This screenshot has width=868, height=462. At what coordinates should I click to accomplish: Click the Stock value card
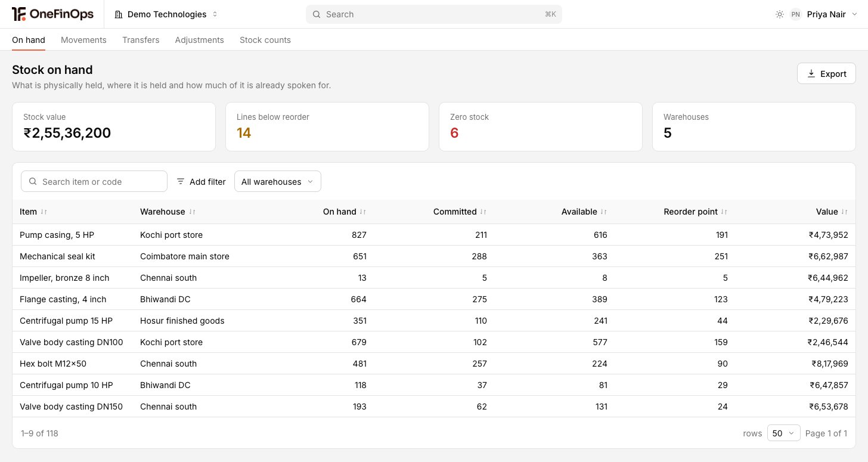114,126
